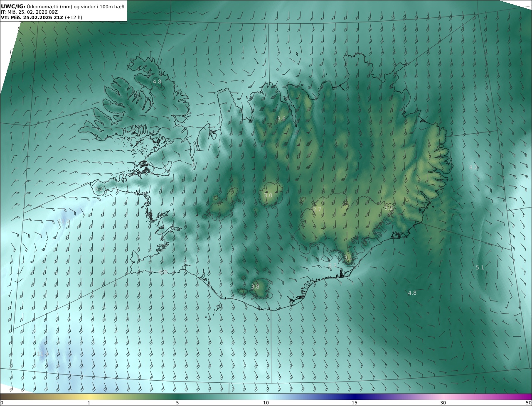Click the 4.8 value over the sea southeast of Iceland
This screenshot has width=532, height=406.
tap(412, 293)
